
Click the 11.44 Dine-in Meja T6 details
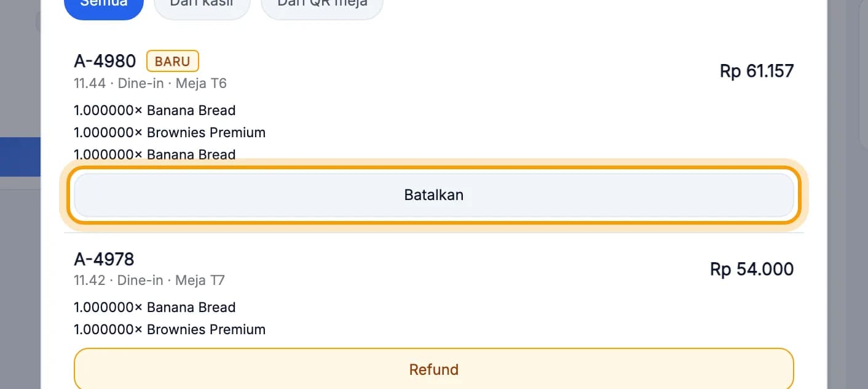151,83
